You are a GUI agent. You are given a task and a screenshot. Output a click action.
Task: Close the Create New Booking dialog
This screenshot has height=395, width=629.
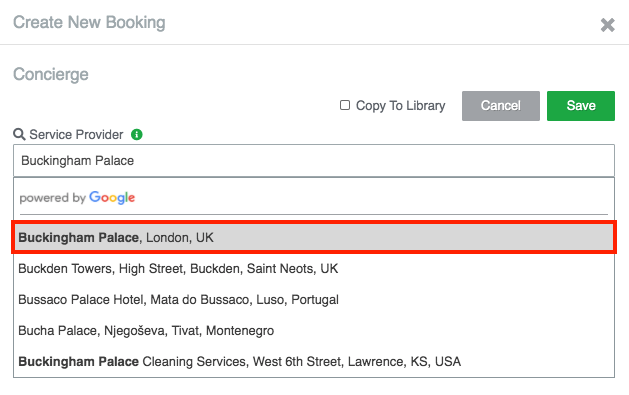click(607, 25)
